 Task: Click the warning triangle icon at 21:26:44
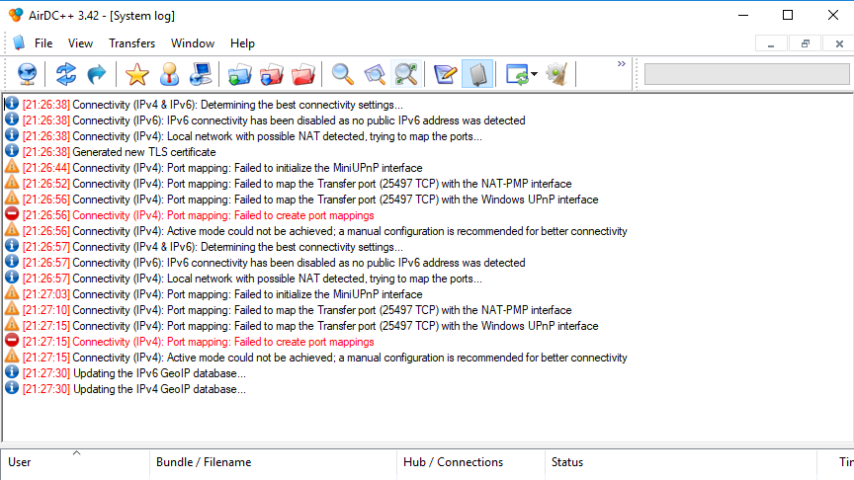point(12,167)
